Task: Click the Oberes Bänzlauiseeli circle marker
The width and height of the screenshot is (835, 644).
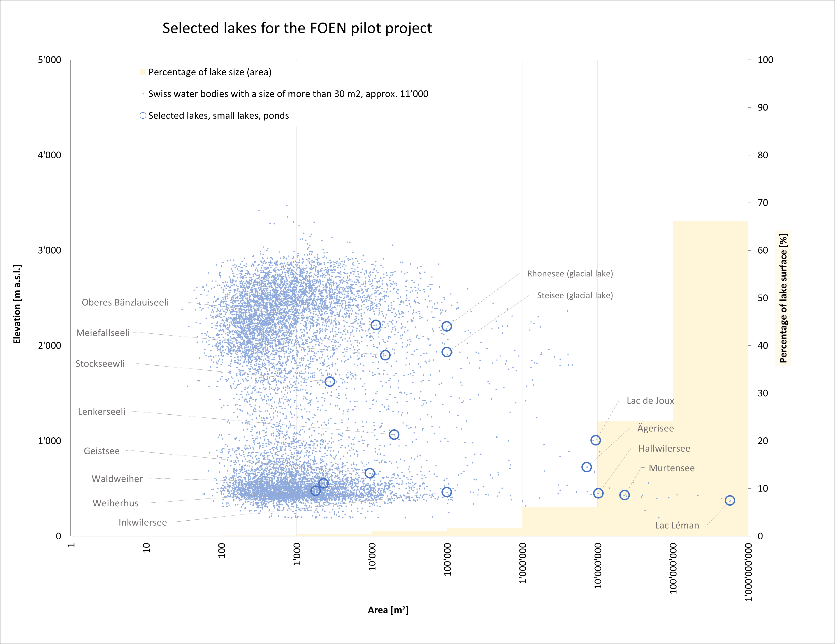Action: 376,325
